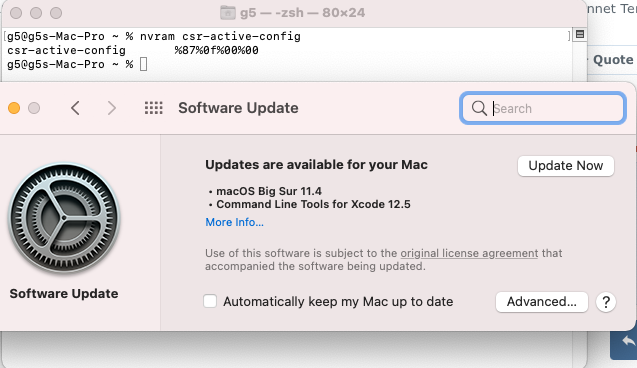Open the More Info... link
The height and width of the screenshot is (368, 637).
[234, 222]
